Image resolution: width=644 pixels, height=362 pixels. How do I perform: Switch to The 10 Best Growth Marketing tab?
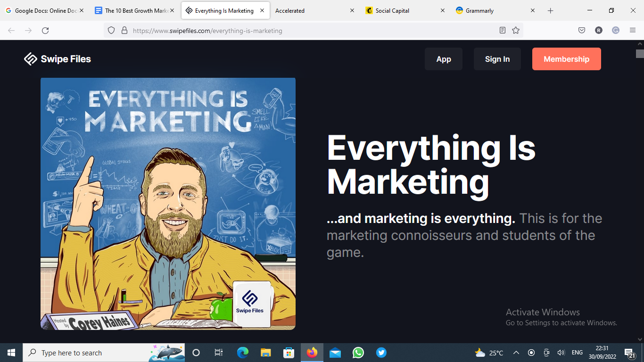coord(135,10)
